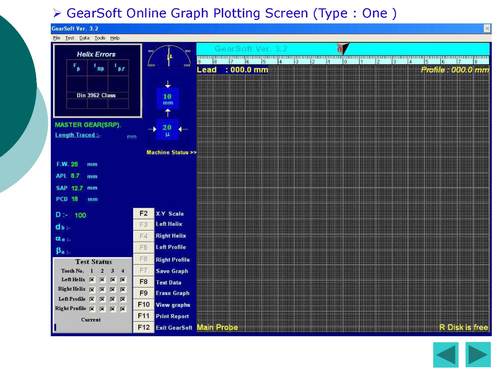This screenshot has height=375, width=500.
Task: Toggle Left Profile checkbox for tooth 2
Action: [x=102, y=299]
